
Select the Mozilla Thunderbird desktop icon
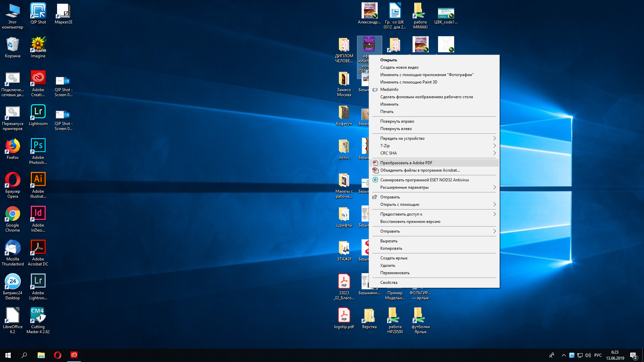point(12,253)
